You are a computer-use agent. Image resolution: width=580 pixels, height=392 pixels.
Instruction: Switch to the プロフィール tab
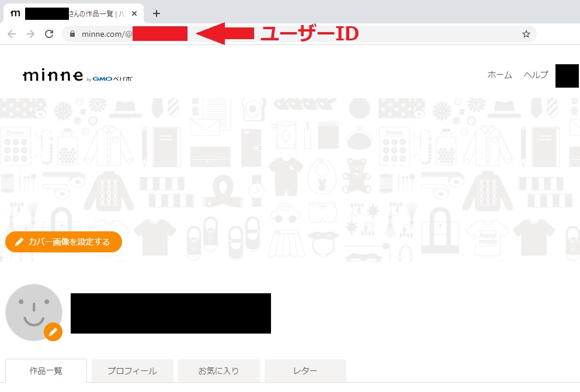click(x=132, y=370)
